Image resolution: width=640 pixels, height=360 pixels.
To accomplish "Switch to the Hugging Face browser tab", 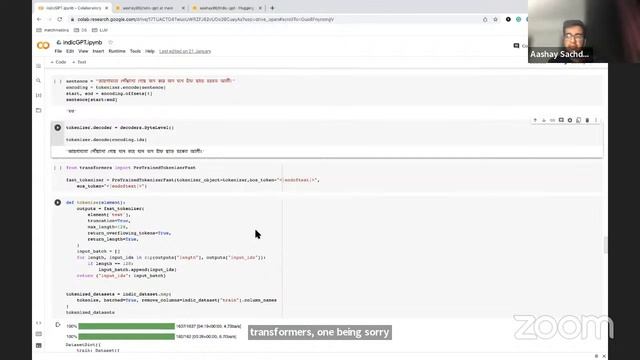I will [x=227, y=8].
